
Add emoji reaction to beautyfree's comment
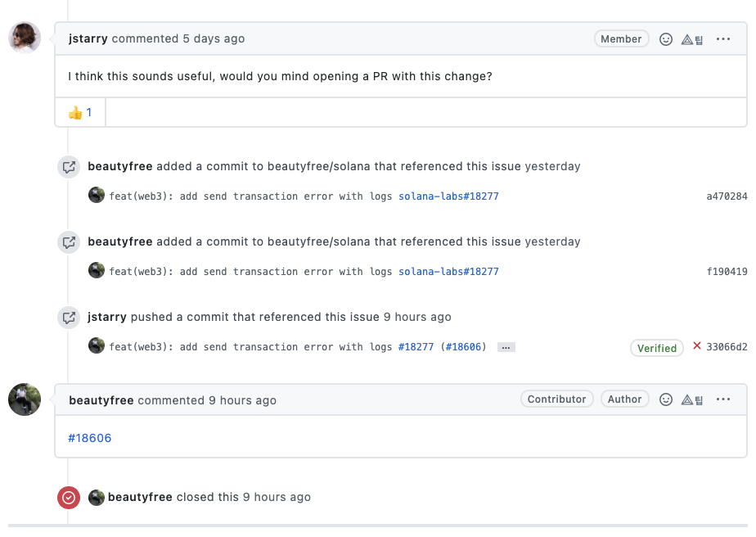click(x=666, y=399)
